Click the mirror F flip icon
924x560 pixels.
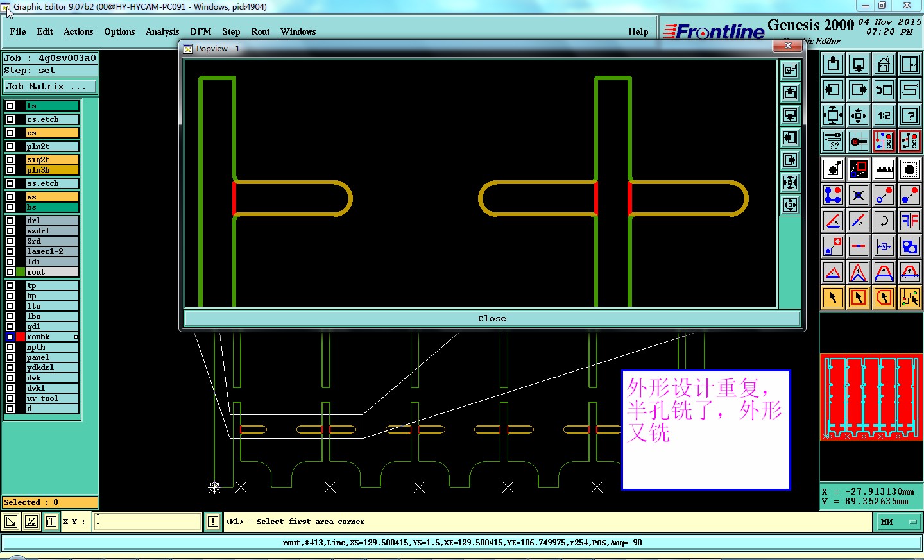point(910,221)
